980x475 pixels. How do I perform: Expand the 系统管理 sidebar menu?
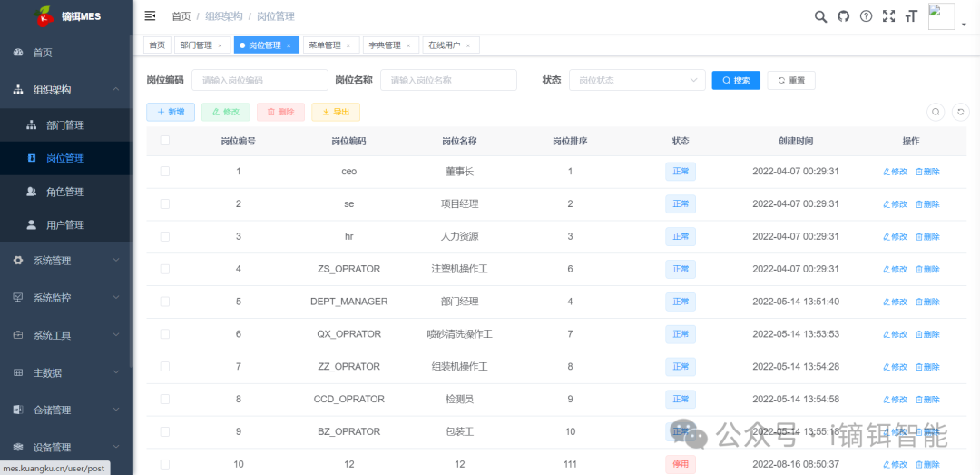(x=65, y=261)
